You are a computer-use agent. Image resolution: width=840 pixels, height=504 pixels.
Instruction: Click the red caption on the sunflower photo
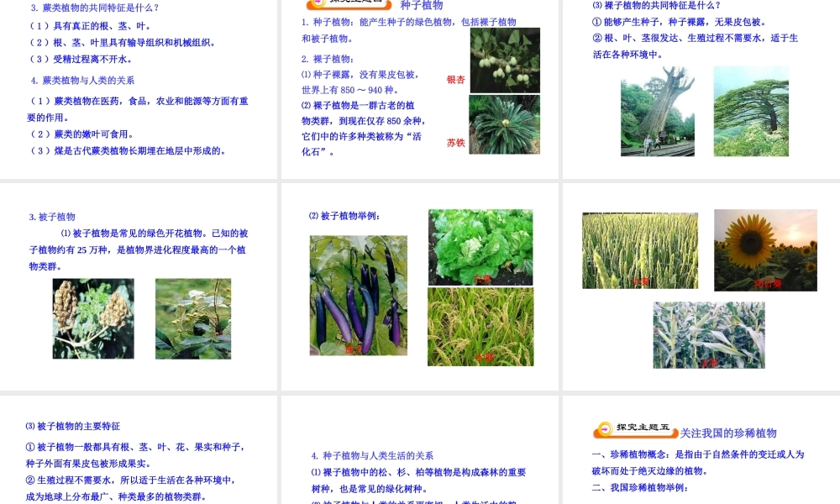[769, 283]
